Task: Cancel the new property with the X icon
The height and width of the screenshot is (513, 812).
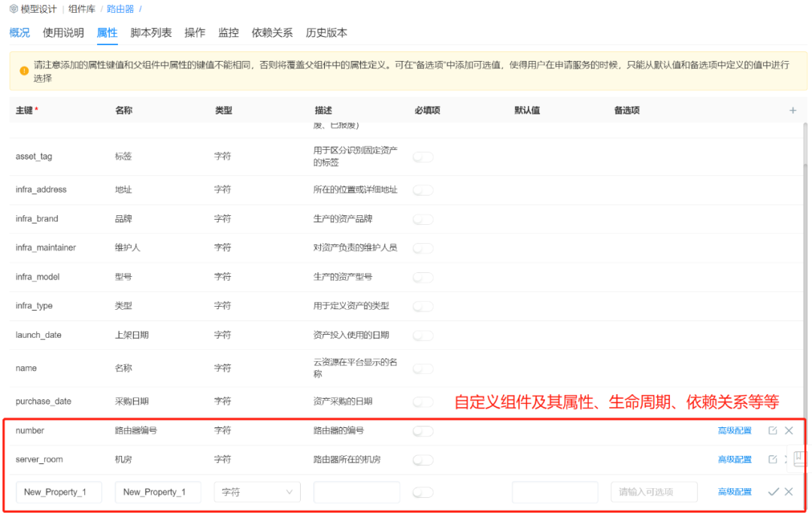Action: (x=789, y=491)
